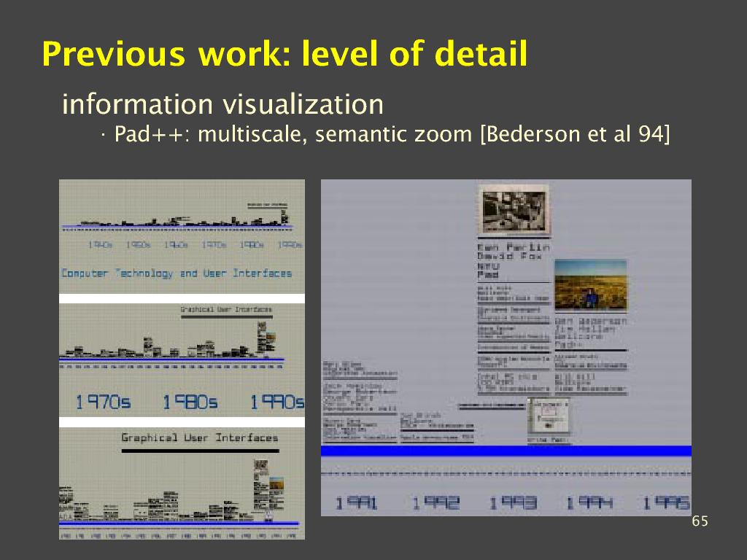Click the small window screenshot above the blue bar
Screen dimensions: 747x560
(x=548, y=418)
